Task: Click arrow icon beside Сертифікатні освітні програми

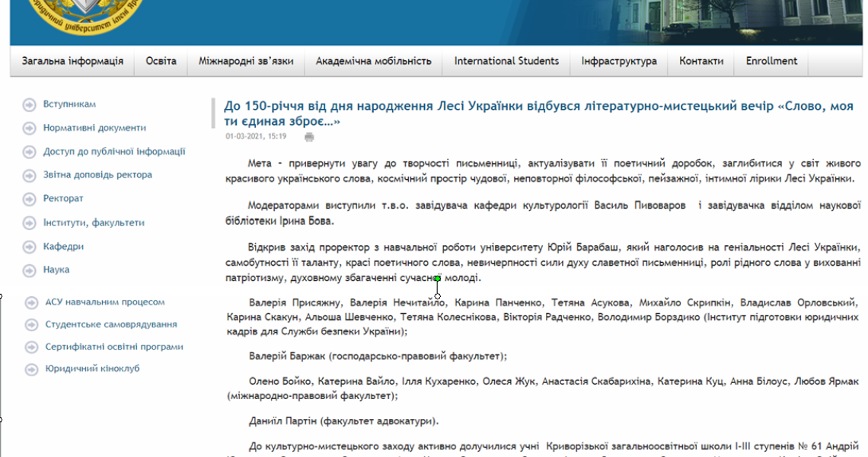Action: (x=31, y=347)
